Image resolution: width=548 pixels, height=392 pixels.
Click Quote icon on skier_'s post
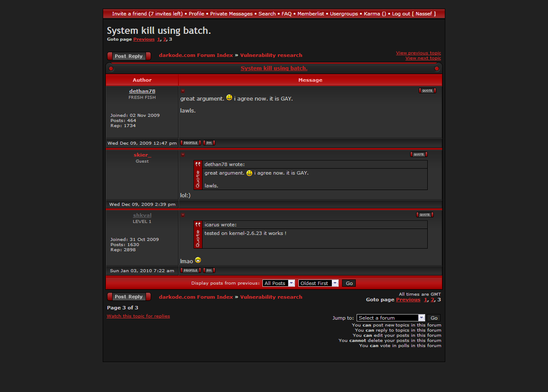pos(418,154)
